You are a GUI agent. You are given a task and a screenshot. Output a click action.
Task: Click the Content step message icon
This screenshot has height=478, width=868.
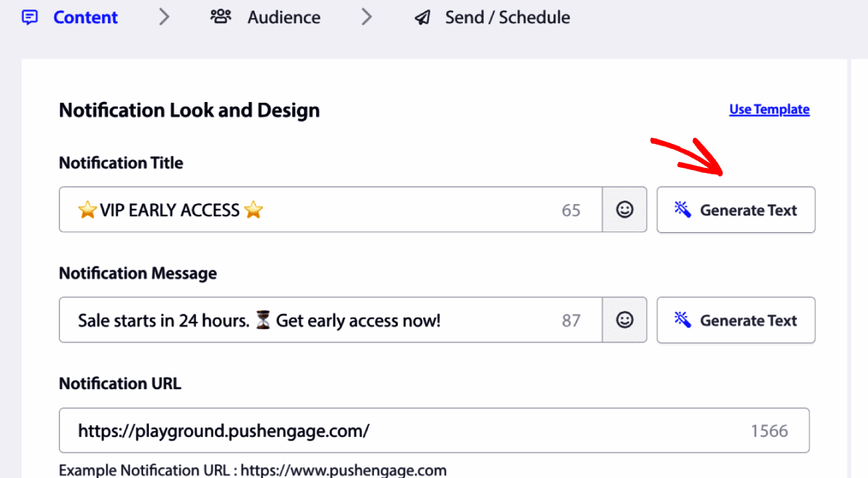tap(30, 17)
